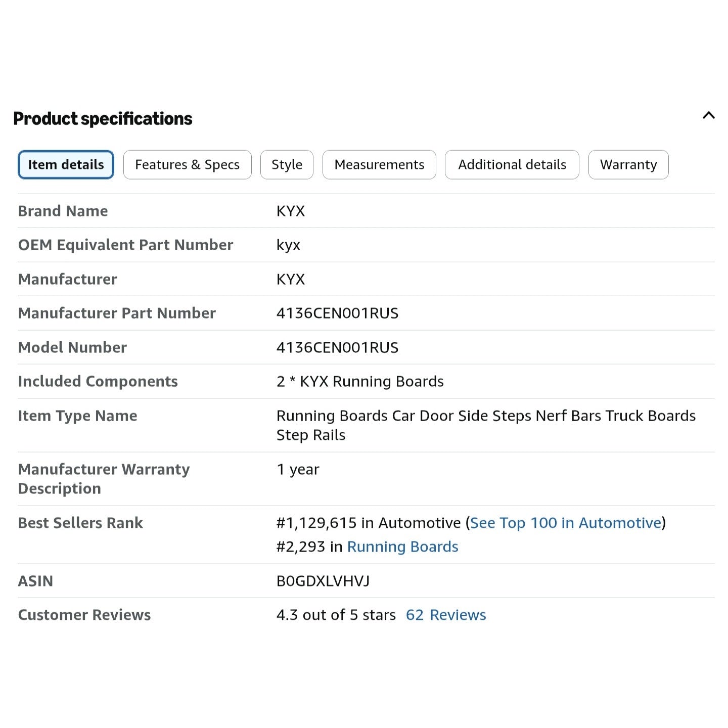Click the ASIN value B0GDXLVHVJ

[323, 581]
